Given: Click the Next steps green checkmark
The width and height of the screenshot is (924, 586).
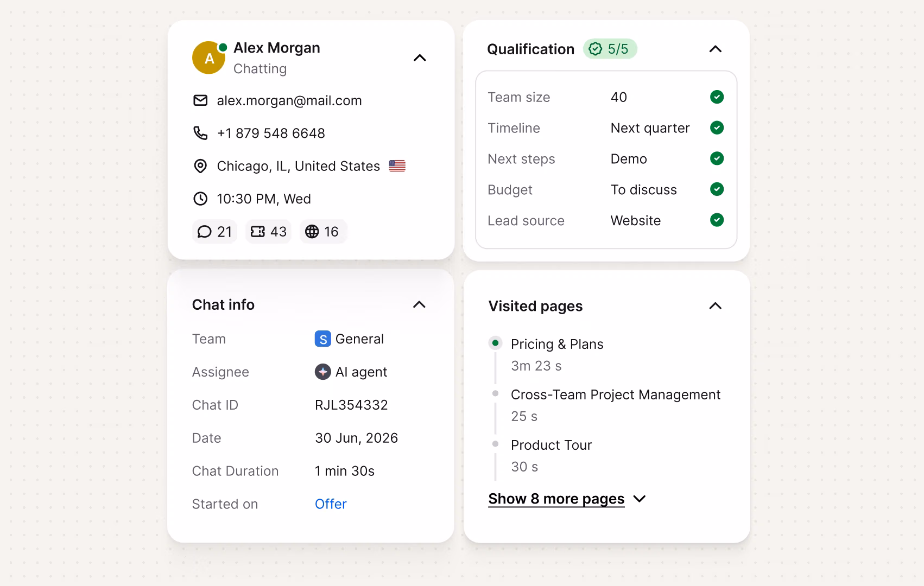Looking at the screenshot, I should coord(717,158).
